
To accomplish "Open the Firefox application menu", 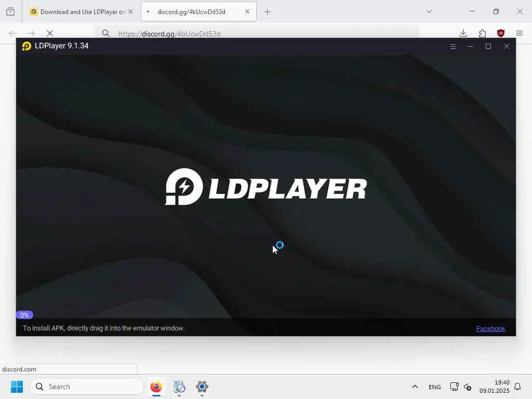I will click(x=519, y=33).
